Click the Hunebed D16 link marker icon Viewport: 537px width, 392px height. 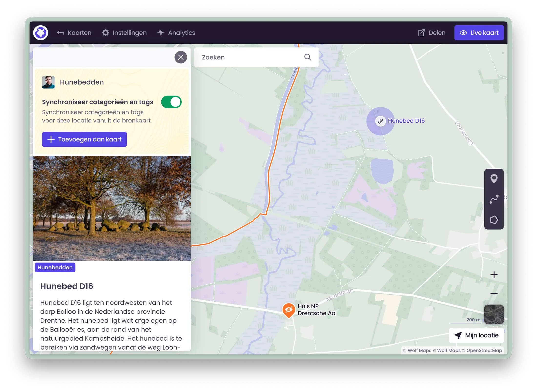click(x=380, y=121)
